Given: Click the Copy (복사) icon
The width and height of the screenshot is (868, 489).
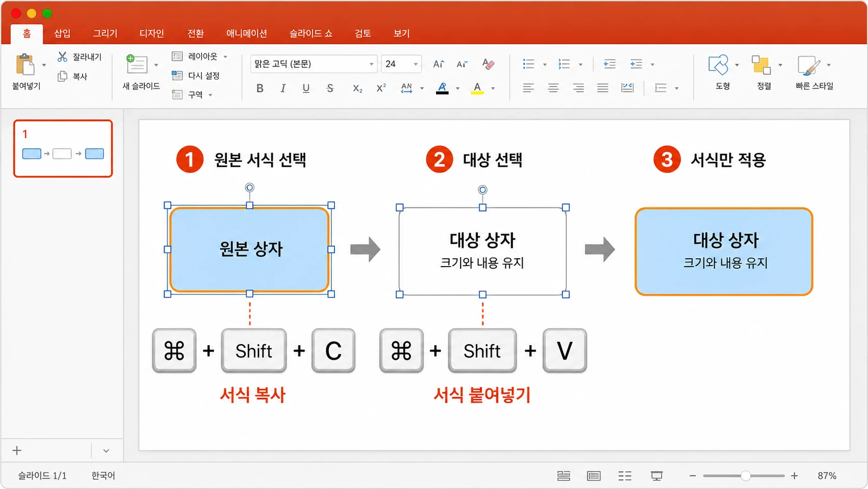Looking at the screenshot, I should (x=62, y=76).
